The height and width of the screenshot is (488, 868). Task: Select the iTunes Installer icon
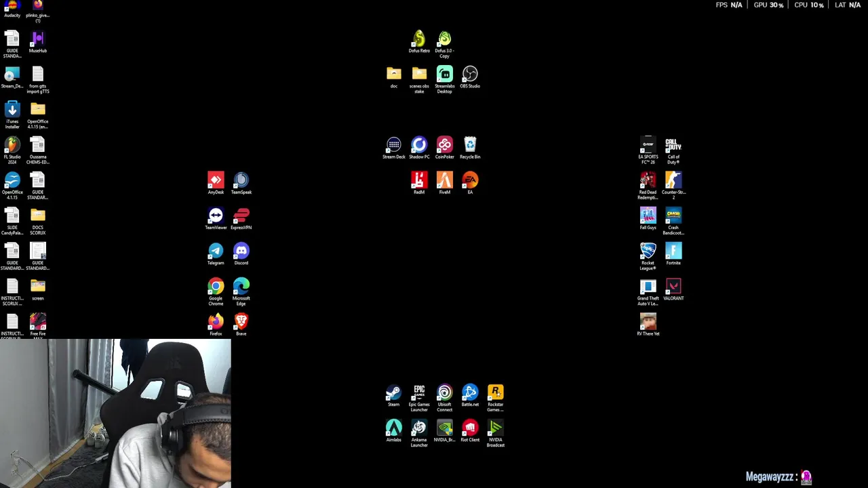pos(12,115)
